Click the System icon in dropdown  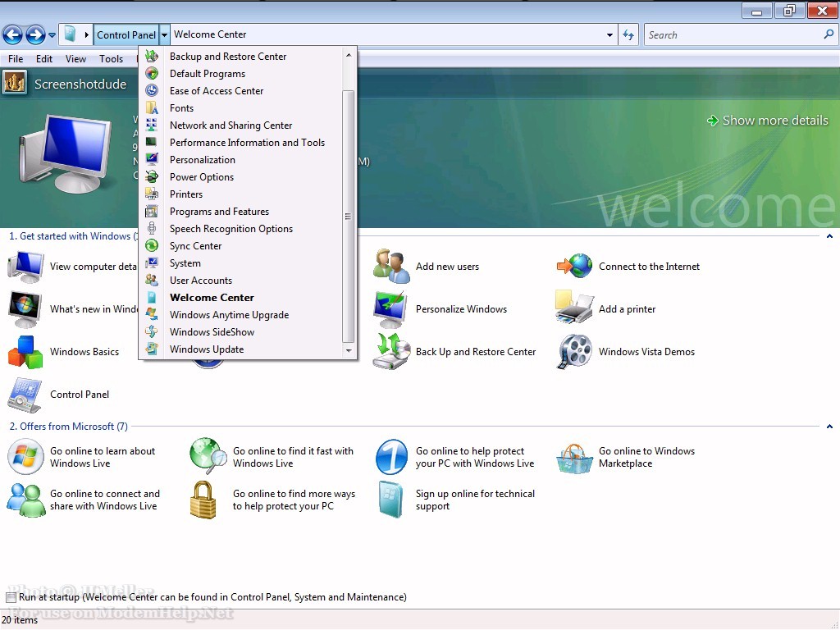152,262
